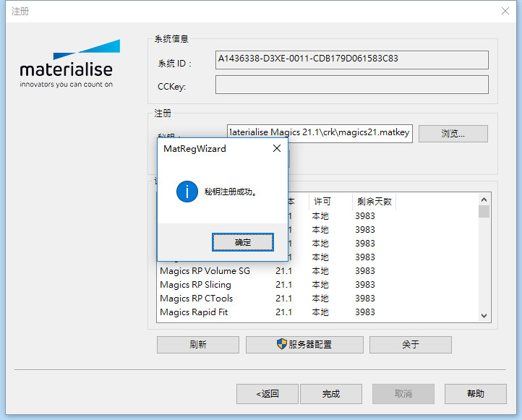Open 帮助 help
This screenshot has height=420, width=522.
[475, 394]
